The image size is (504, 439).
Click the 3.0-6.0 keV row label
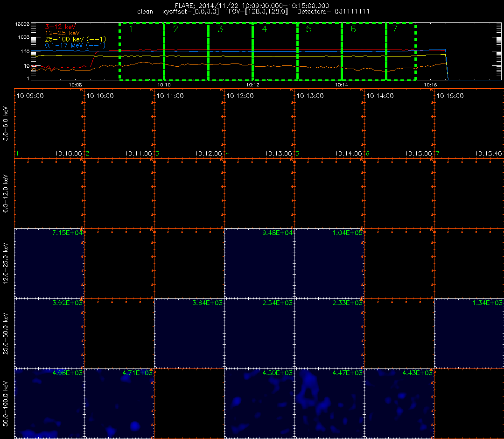pyautogui.click(x=6, y=124)
